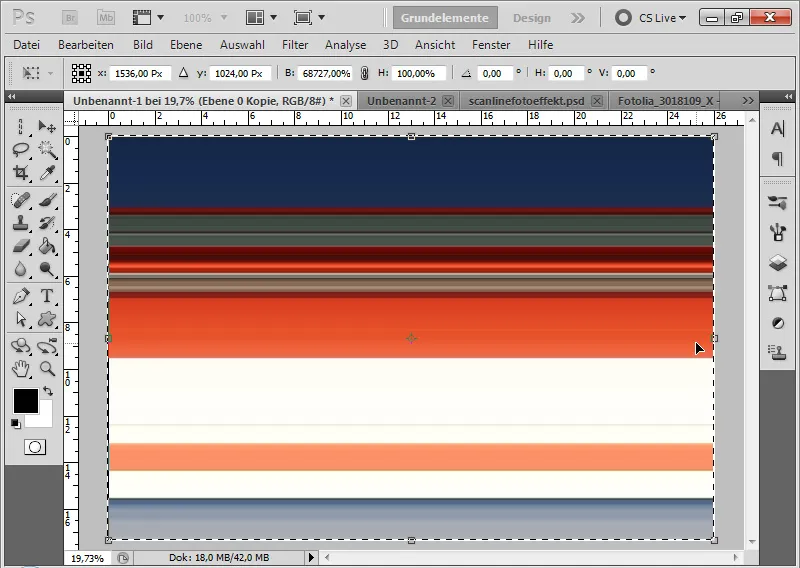Select the Rectangular Marquee tool

(21, 126)
